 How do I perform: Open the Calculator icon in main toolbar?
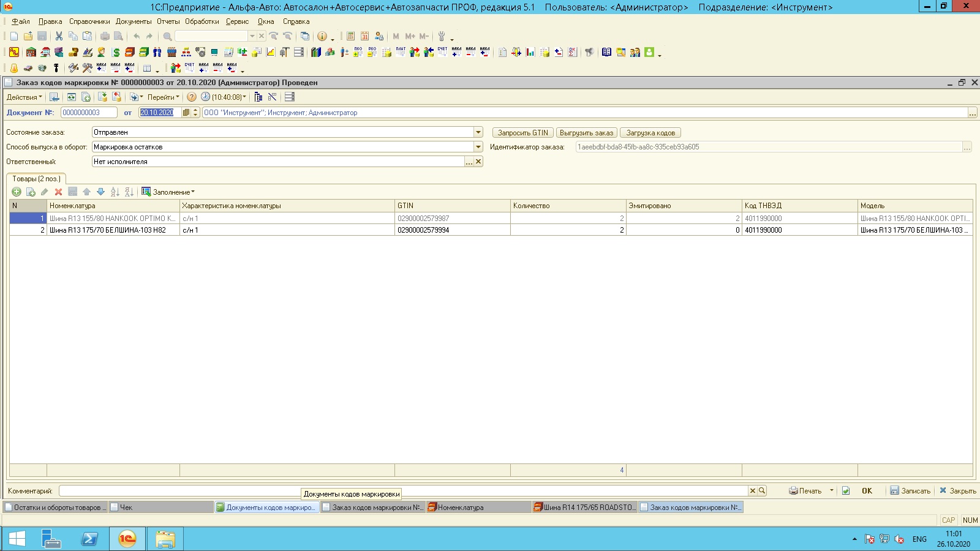tap(350, 36)
